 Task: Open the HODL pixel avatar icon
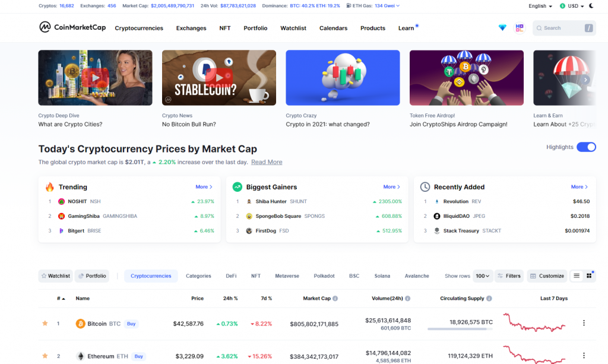(x=520, y=28)
